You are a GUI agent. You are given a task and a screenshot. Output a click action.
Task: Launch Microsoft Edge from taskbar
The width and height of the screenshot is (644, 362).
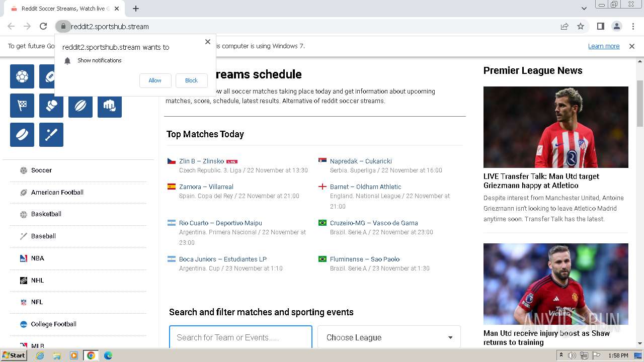[x=108, y=355]
